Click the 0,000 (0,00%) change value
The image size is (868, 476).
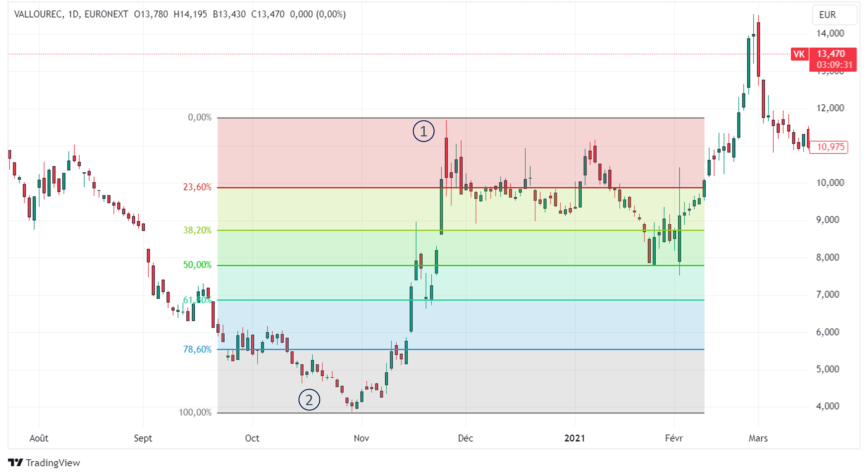[318, 14]
